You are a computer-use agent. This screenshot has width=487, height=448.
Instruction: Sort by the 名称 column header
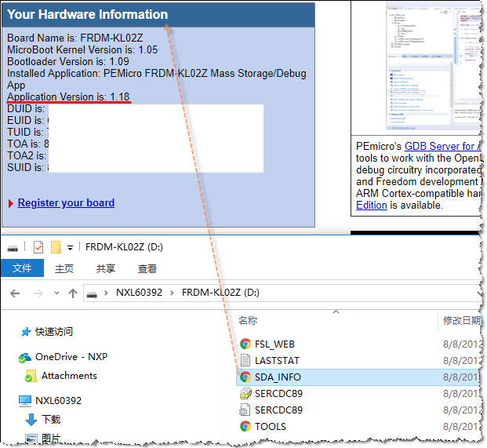pyautogui.click(x=248, y=320)
